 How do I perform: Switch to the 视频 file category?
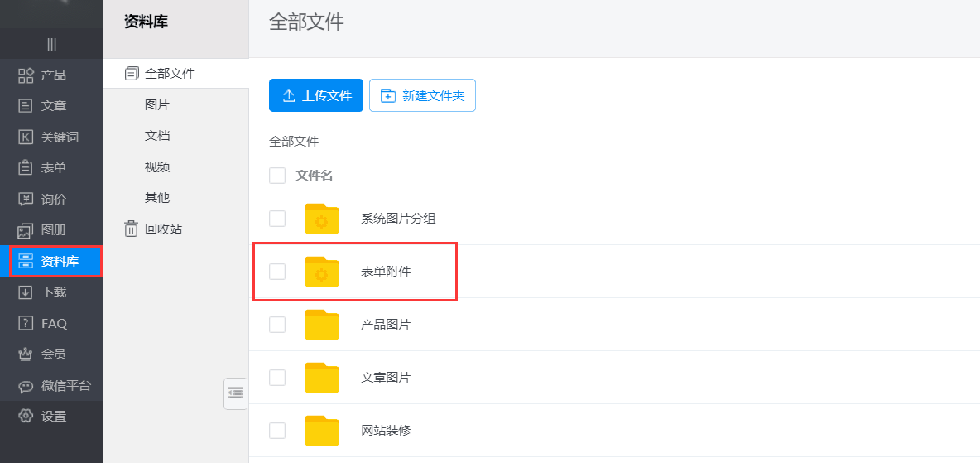157,167
